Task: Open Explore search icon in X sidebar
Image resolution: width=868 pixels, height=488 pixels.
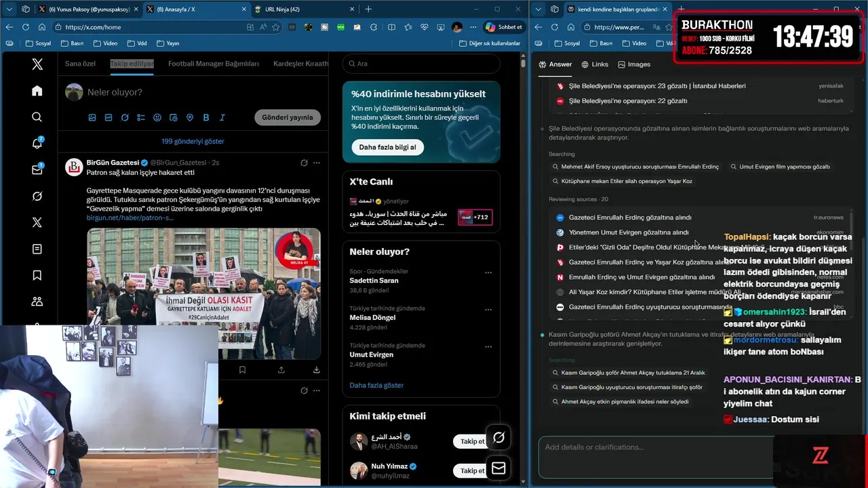Action: 37,117
